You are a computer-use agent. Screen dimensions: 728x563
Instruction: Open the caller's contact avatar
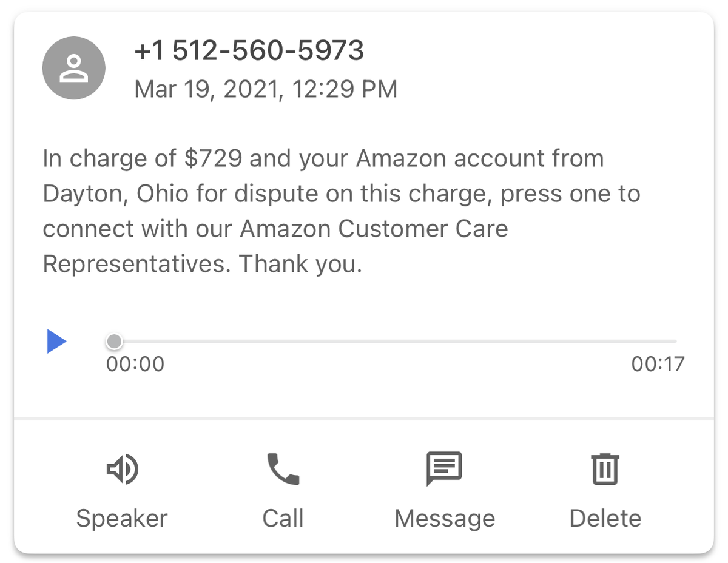click(x=73, y=68)
